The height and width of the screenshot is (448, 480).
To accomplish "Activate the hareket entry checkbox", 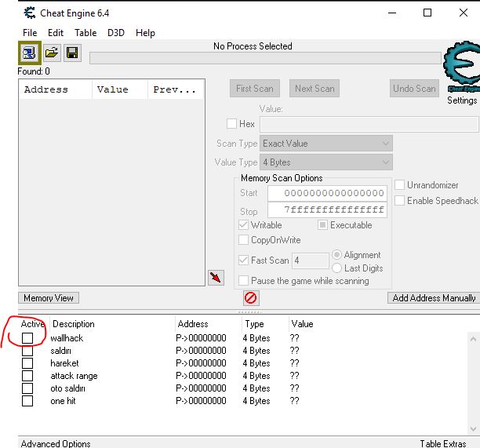I will pyautogui.click(x=27, y=363).
